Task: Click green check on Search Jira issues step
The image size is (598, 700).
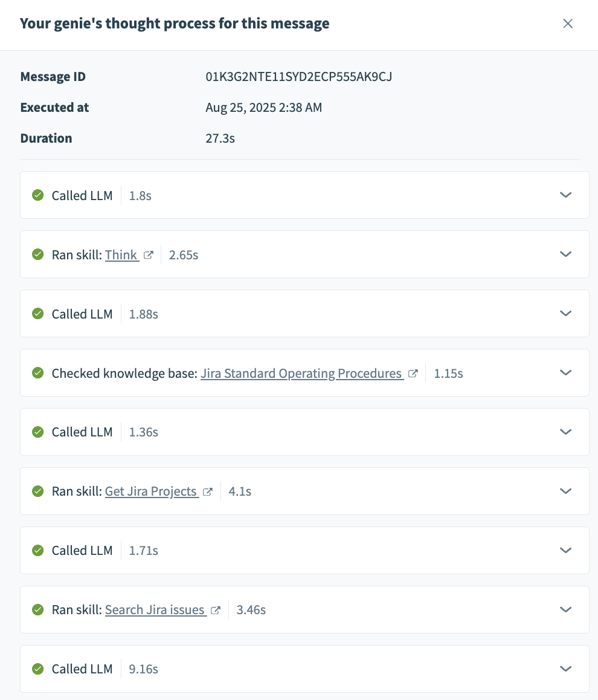Action: pos(38,610)
